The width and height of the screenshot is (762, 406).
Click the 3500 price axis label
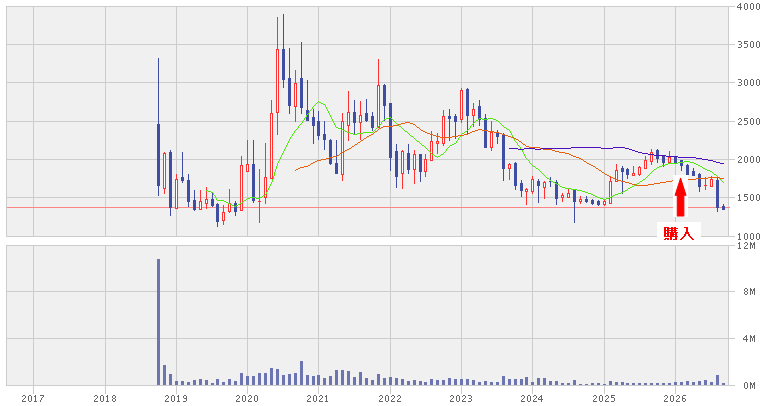[748, 45]
